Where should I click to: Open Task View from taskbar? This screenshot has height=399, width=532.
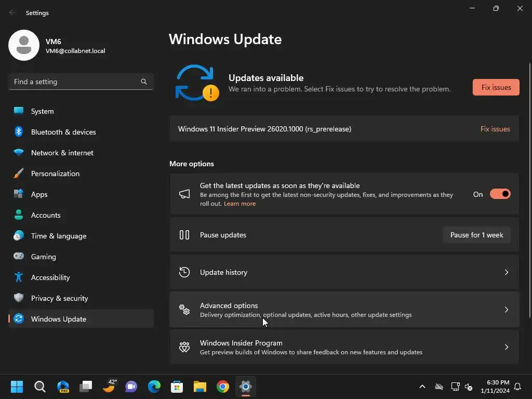coord(86,387)
